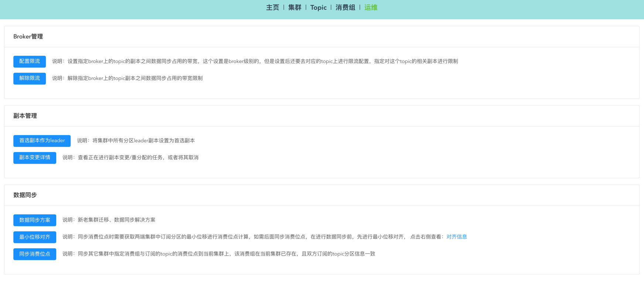Click the 同步消费位点 button
The height and width of the screenshot is (286, 644).
click(35, 254)
